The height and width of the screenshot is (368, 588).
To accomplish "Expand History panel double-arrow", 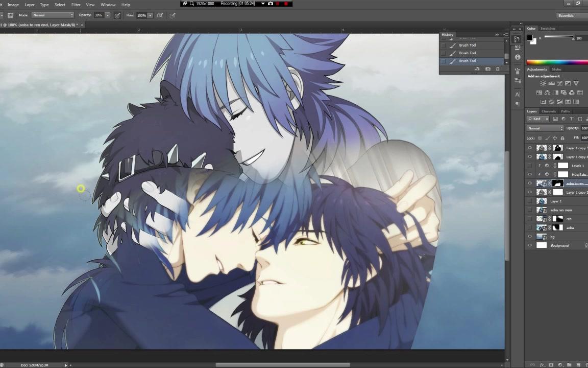I will coord(497,35).
